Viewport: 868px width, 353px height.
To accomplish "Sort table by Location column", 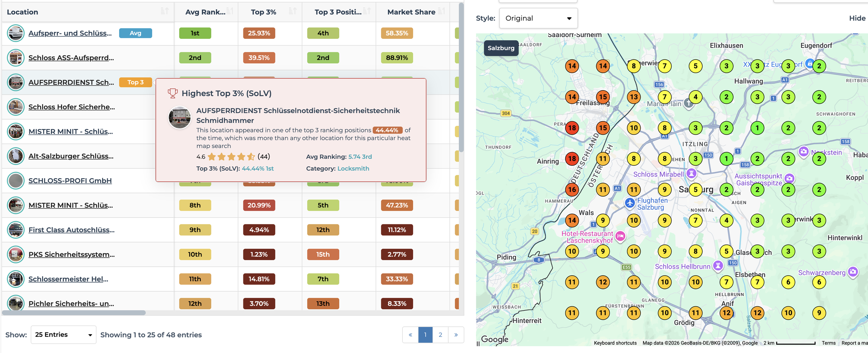I will [165, 11].
